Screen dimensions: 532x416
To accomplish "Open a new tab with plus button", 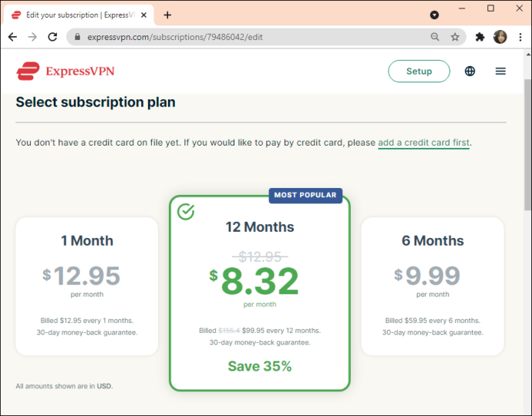I will (x=167, y=15).
